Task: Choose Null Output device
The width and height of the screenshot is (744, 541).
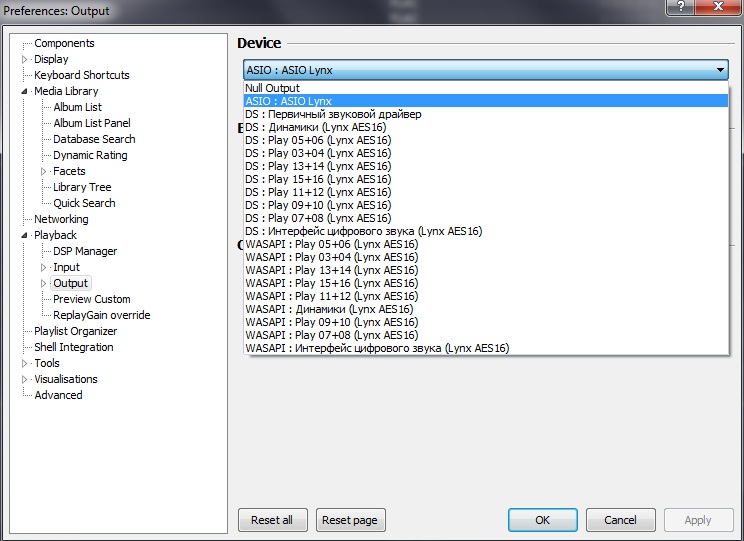Action: tap(486, 88)
